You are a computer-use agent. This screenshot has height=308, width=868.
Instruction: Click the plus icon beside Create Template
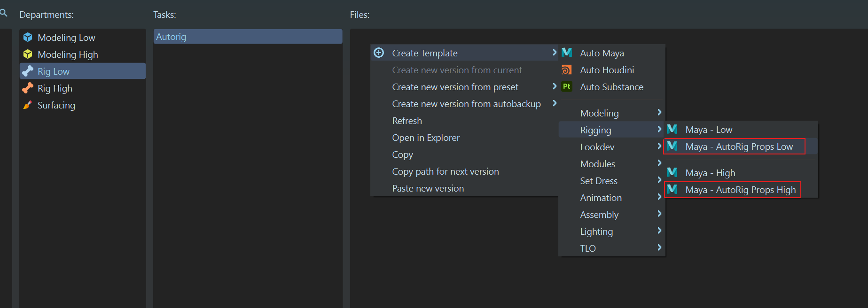379,53
